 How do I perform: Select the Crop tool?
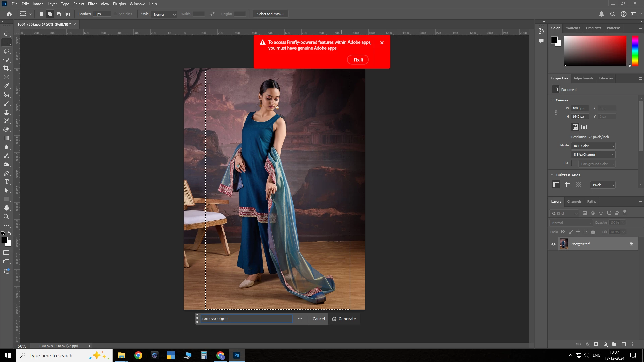point(6,68)
